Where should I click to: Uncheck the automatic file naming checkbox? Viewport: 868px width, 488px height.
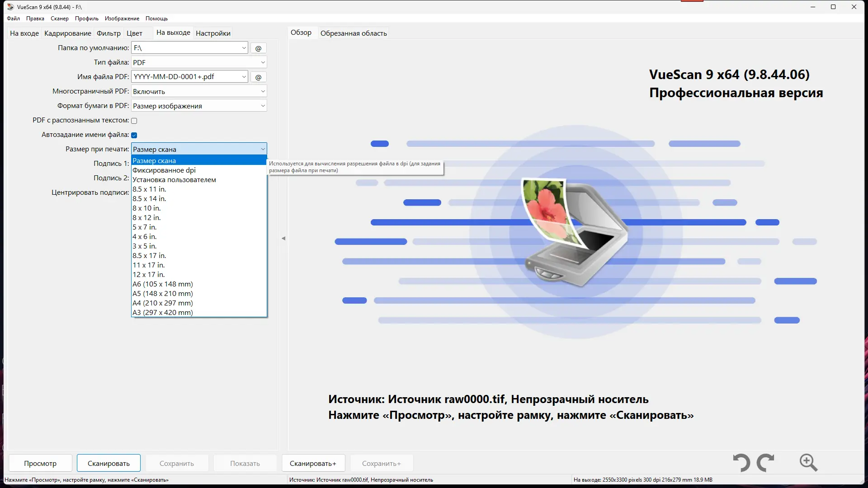click(x=134, y=135)
